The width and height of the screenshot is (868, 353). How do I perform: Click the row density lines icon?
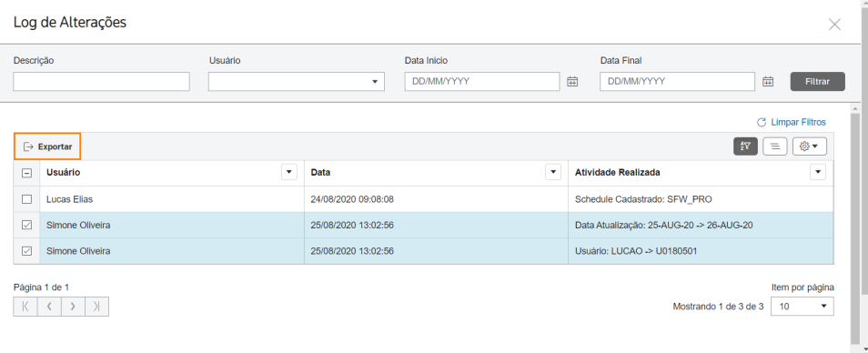pos(775,146)
